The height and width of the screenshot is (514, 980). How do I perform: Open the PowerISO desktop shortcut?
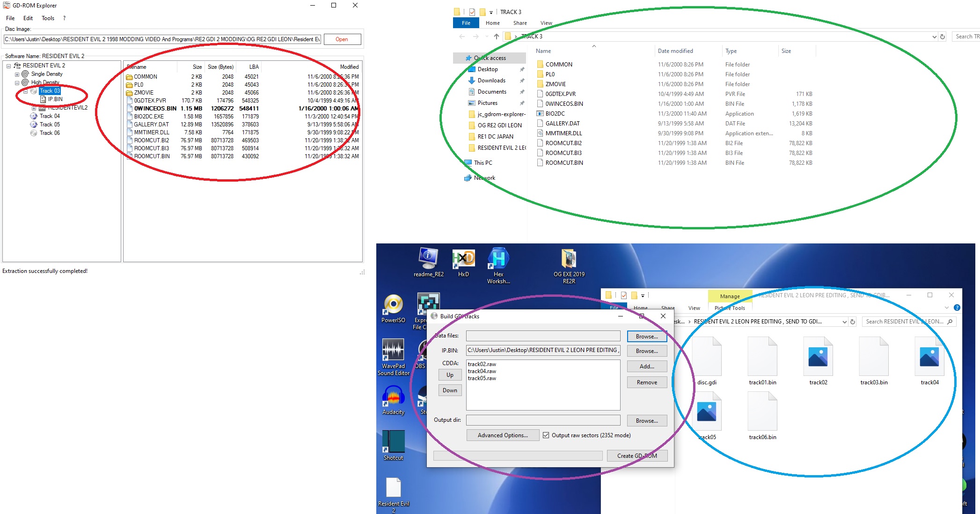pyautogui.click(x=393, y=308)
